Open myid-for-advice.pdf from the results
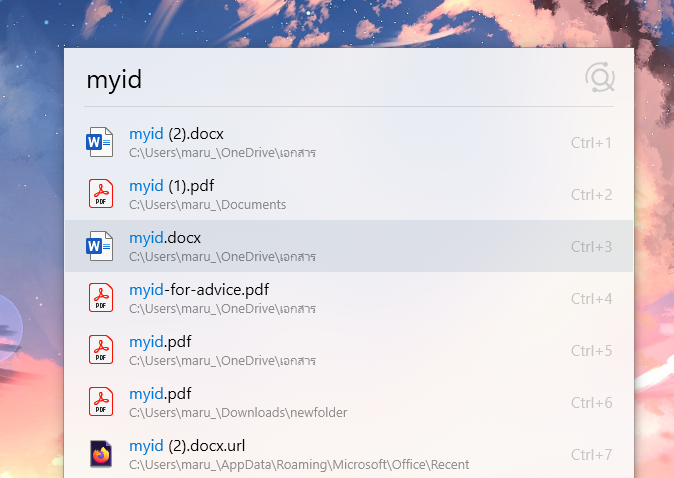The width and height of the screenshot is (674, 478). tap(349, 298)
